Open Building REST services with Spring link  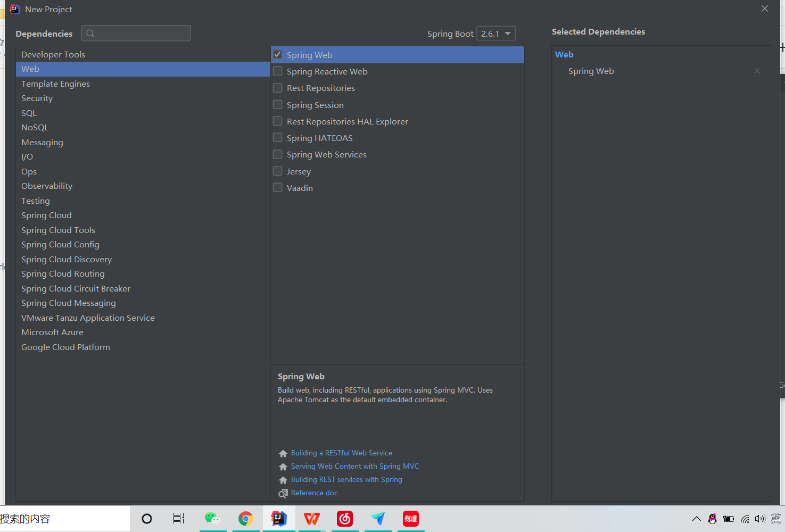(346, 479)
